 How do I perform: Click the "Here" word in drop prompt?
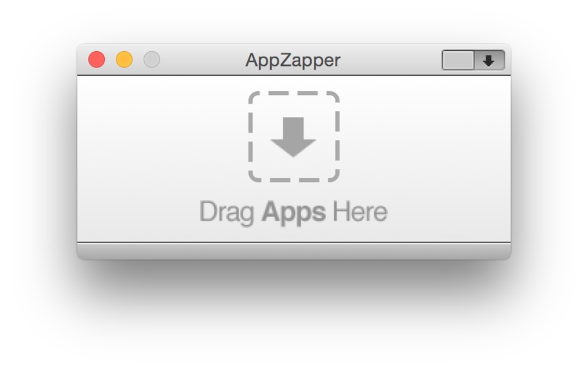359,212
